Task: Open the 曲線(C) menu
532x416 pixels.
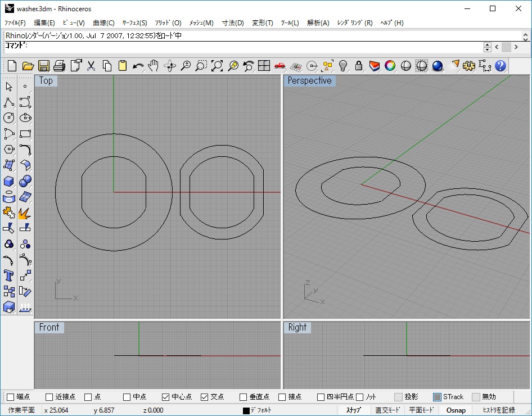Action: click(104, 22)
